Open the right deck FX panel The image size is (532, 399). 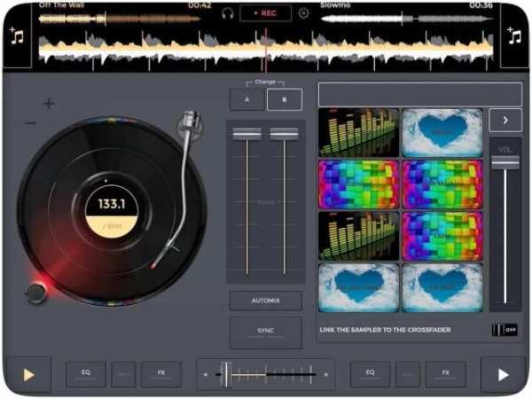tap(445, 374)
